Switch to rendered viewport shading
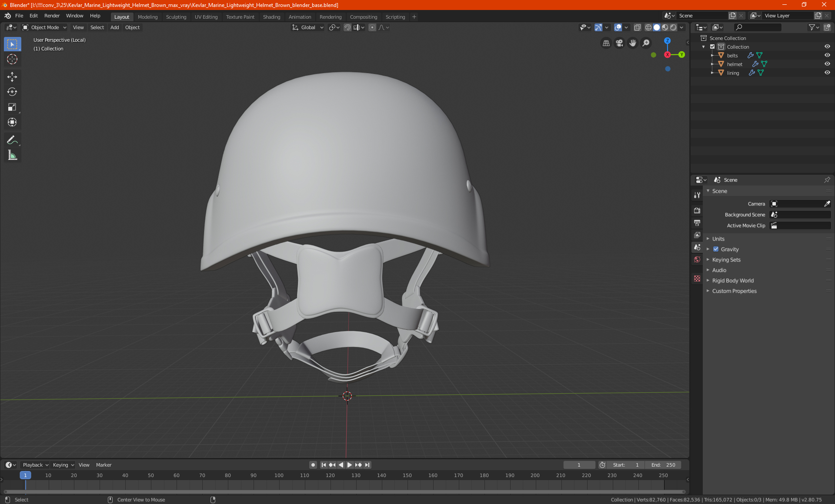 673,27
